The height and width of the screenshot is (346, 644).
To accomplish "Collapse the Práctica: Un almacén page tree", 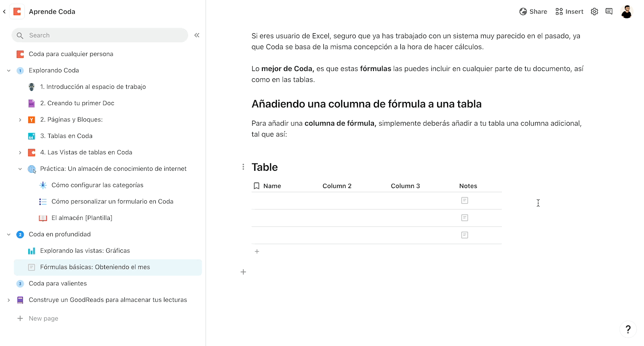I will [x=20, y=169].
